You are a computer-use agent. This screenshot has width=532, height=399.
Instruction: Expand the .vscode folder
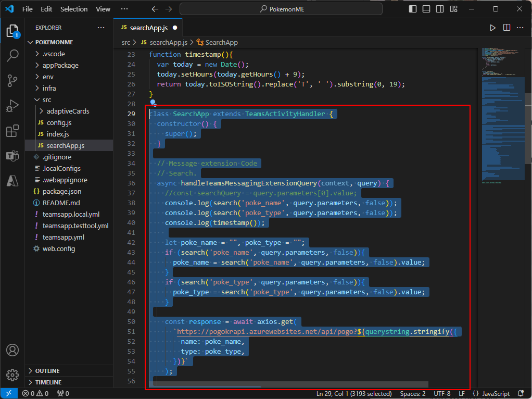69,54
